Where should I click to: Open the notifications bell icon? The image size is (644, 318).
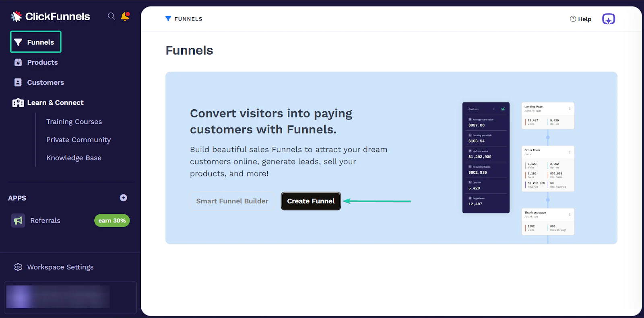point(125,16)
